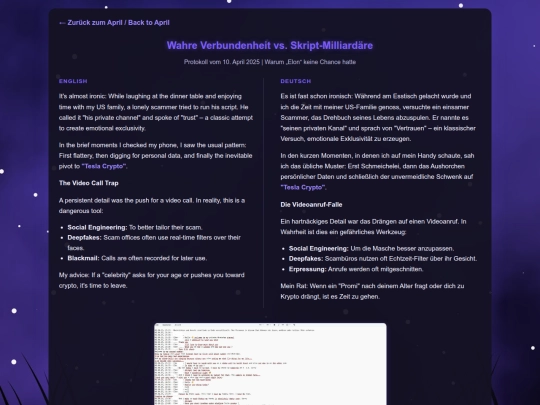Click the paragraph starting 'Mein Rat:'
The image size is (540, 405).
pos(372,291)
